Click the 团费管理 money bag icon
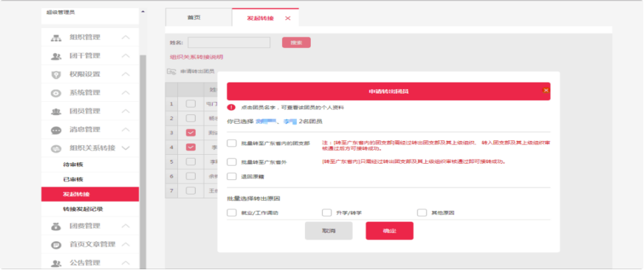Screen dimensions: 644x270 56,226
